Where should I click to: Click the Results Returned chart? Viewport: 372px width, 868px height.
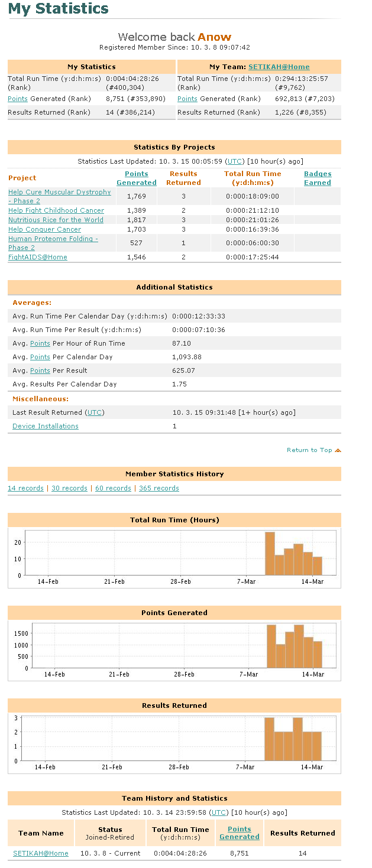click(174, 743)
